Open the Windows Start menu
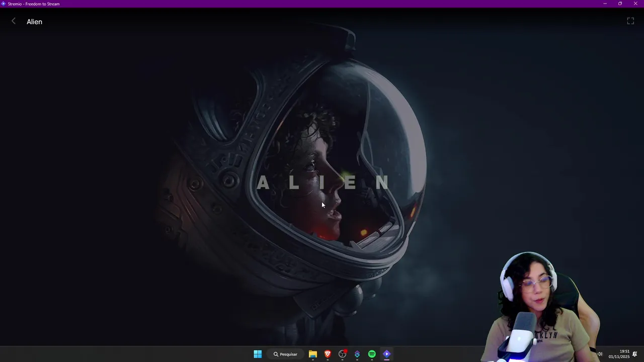644x362 pixels. click(x=258, y=354)
